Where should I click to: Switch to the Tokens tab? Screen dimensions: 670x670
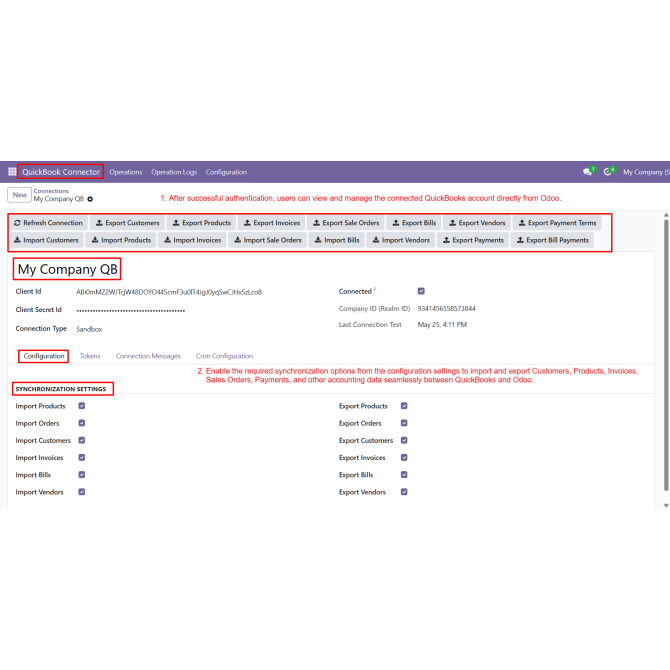(x=90, y=356)
